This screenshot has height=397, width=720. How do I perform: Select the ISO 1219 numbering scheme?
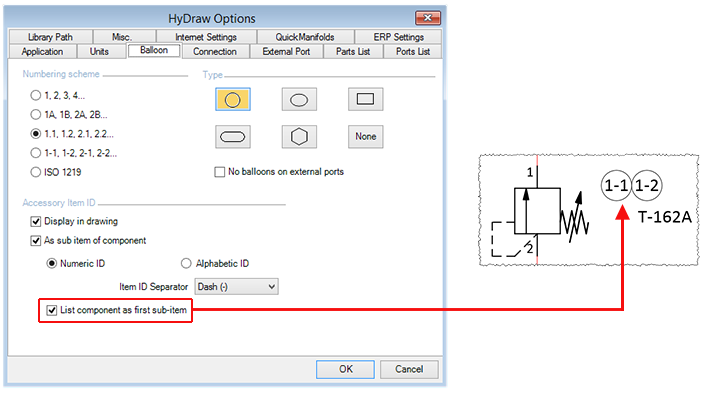point(35,172)
